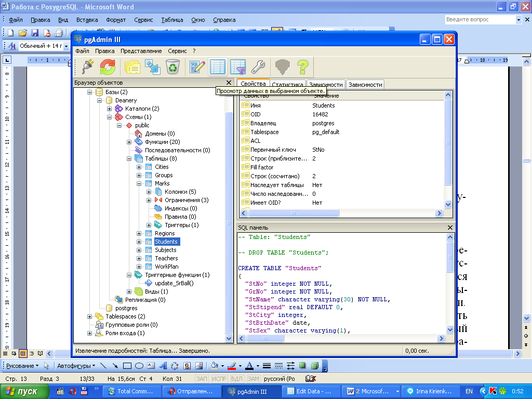Image resolution: width=532 pixels, height=399 pixels.
Task: Switch to the Свойства tab
Action: click(x=253, y=84)
